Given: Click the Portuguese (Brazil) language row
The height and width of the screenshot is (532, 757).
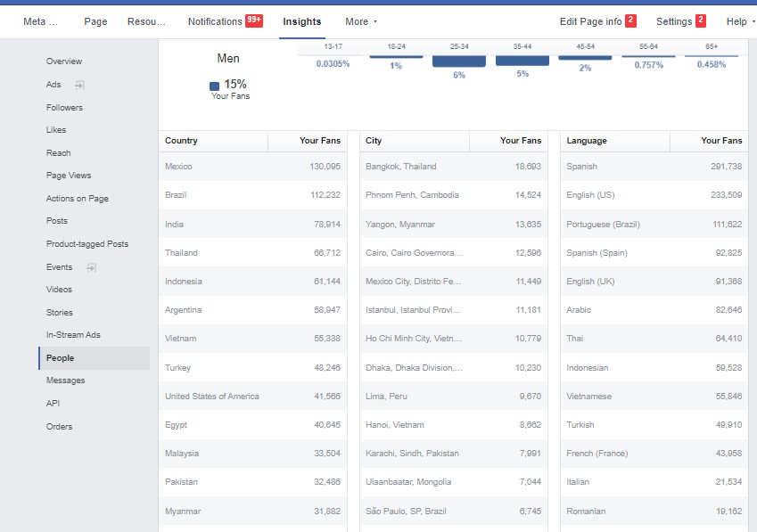Looking at the screenshot, I should (654, 225).
